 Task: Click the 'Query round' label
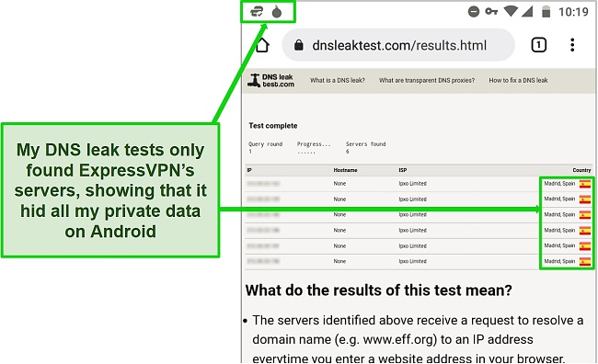tap(266, 144)
